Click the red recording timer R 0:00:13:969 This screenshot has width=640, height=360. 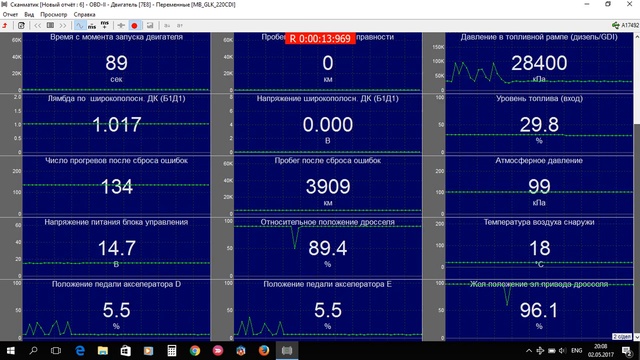pos(320,38)
